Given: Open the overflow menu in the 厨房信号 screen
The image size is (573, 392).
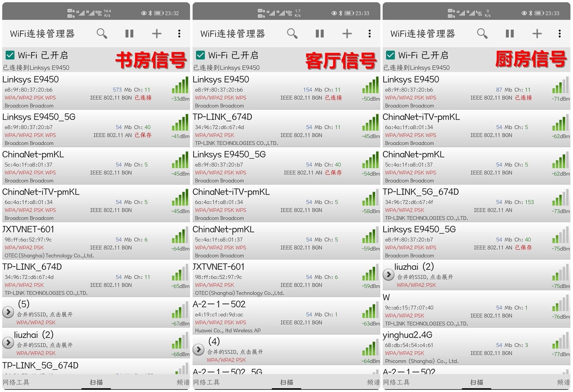Looking at the screenshot, I should pos(560,33).
